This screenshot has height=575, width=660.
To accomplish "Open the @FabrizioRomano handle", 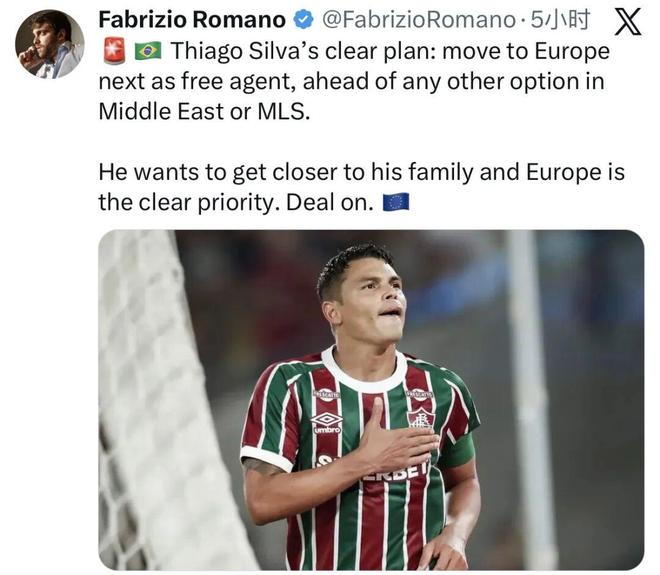I will (418, 20).
